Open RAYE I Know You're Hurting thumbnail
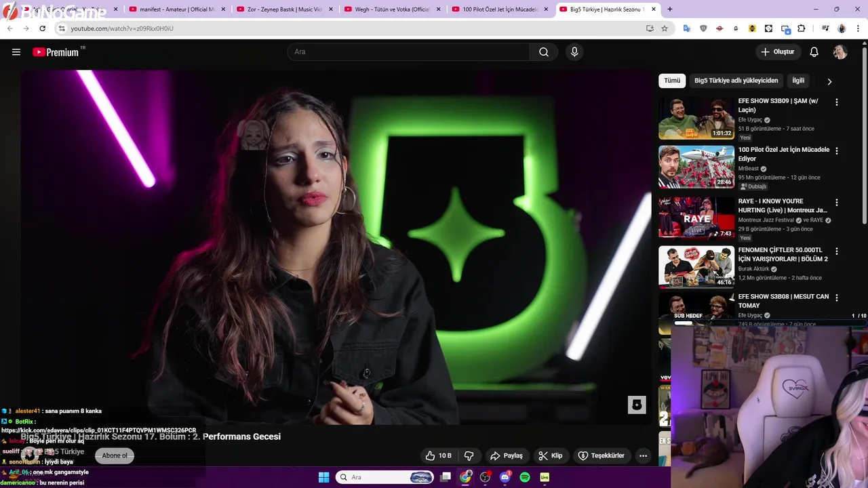Image resolution: width=868 pixels, height=488 pixels. 696,218
